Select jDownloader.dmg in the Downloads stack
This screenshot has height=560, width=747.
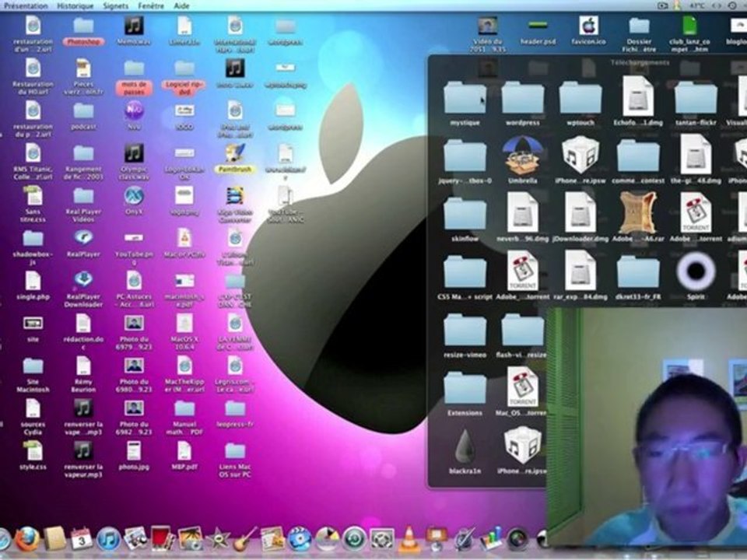[x=580, y=212]
